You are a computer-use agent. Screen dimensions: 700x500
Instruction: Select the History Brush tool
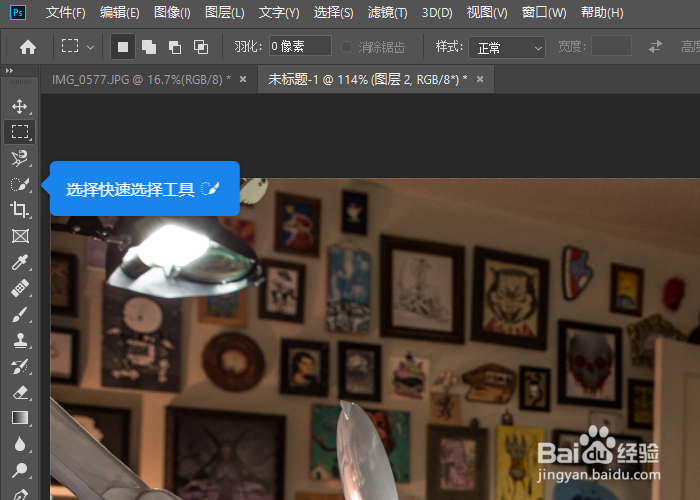pyautogui.click(x=20, y=367)
